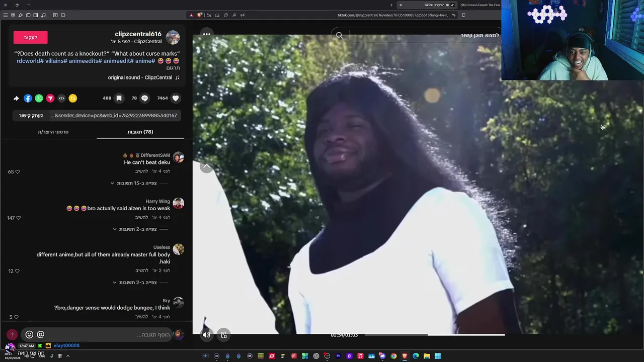Image resolution: width=644 pixels, height=362 pixels.
Task: Toggle the browser sidebar panel icon
Action: pos(36,15)
